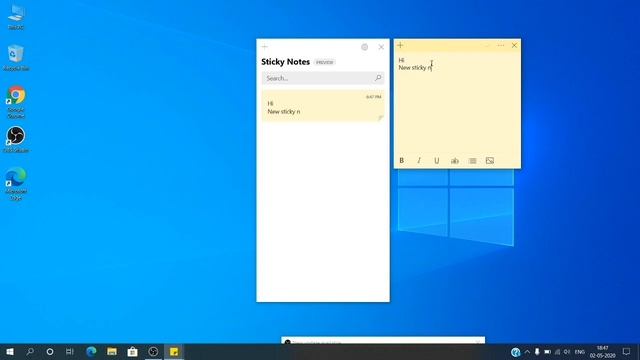This screenshot has height=360, width=640.
Task: Toggle bold formatting in the note
Action: coord(402,160)
